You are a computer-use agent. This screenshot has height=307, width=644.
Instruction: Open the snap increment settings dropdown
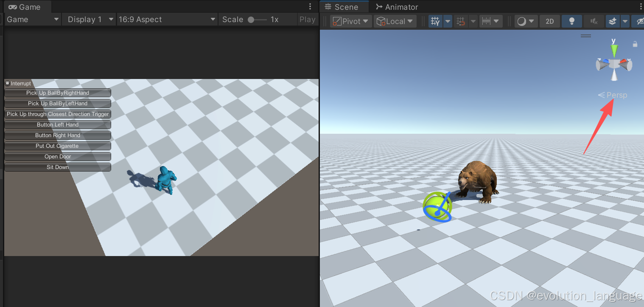(491, 21)
